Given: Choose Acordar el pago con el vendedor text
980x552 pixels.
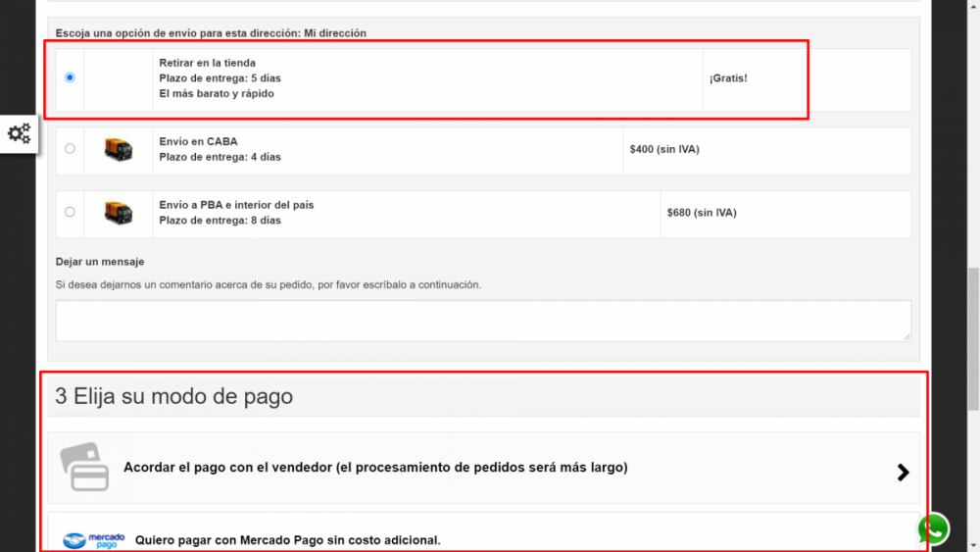Looking at the screenshot, I should (375, 468).
